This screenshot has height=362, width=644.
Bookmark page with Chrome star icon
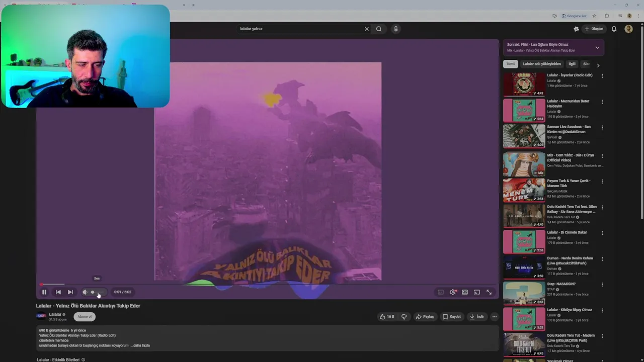click(x=594, y=16)
